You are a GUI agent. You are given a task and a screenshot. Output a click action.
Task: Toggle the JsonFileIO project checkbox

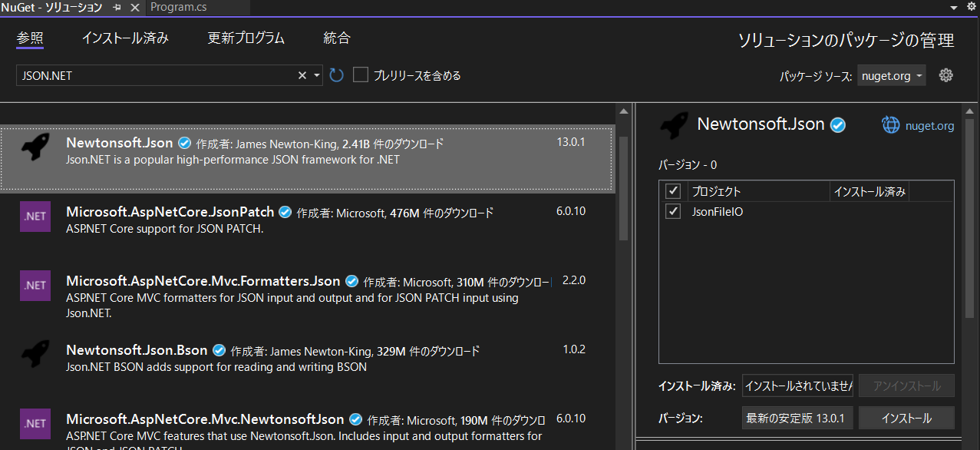673,211
